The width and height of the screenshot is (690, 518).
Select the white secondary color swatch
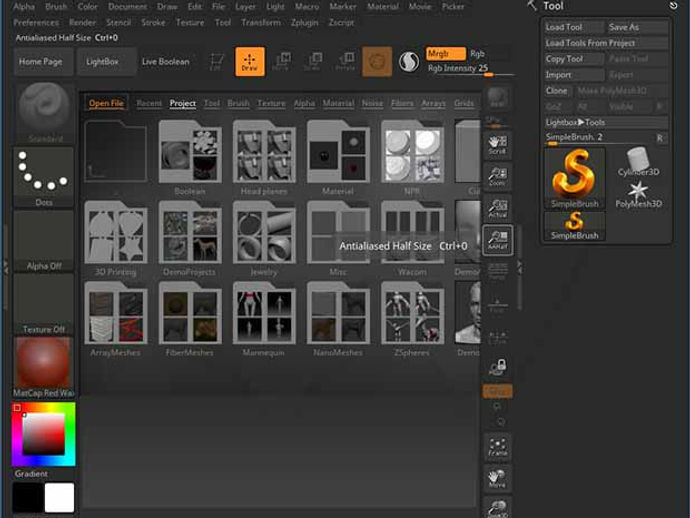pyautogui.click(x=59, y=498)
